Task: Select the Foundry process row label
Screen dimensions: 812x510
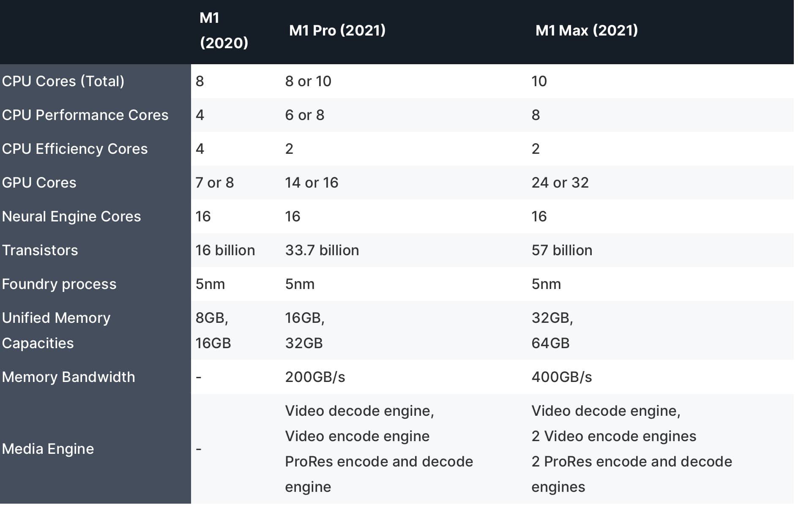Action: pyautogui.click(x=59, y=284)
